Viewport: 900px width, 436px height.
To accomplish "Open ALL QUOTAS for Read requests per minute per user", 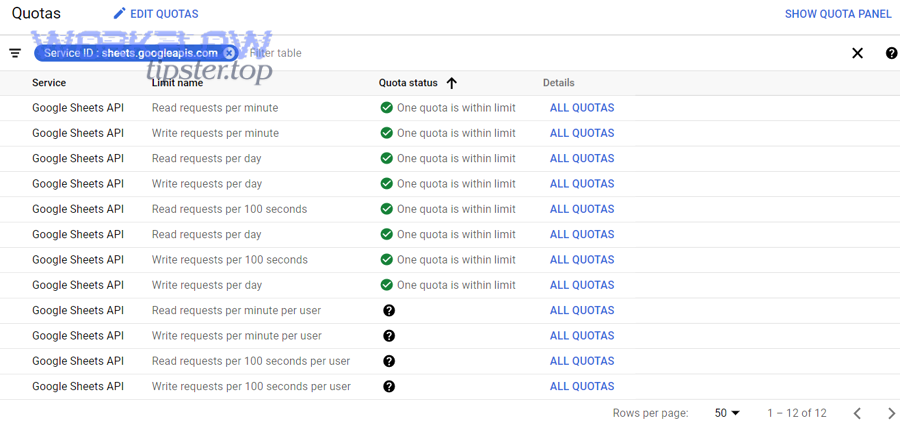I will [x=582, y=310].
